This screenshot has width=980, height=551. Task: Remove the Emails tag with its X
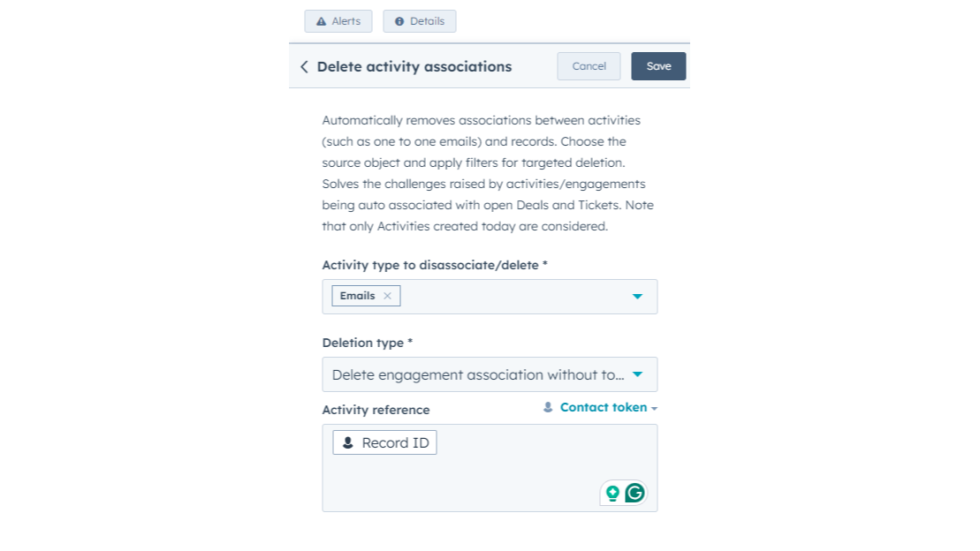tap(387, 296)
